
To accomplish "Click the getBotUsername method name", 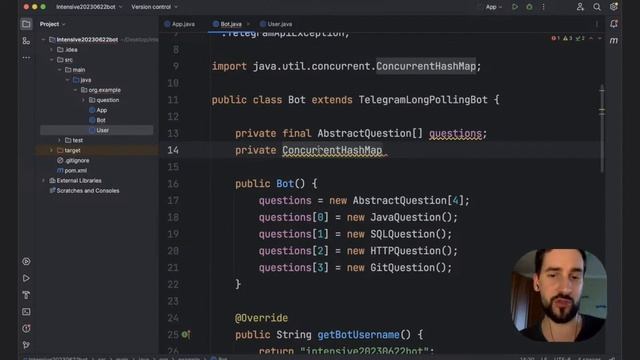I will click(358, 335).
